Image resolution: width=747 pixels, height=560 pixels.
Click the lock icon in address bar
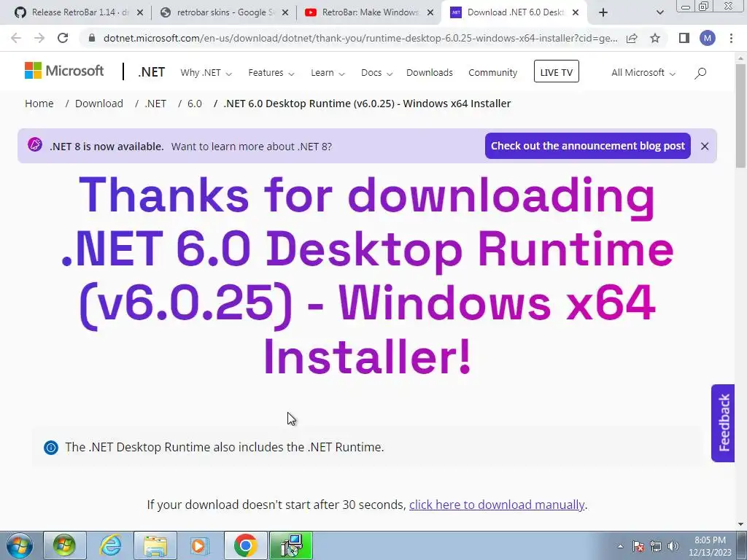(92, 38)
